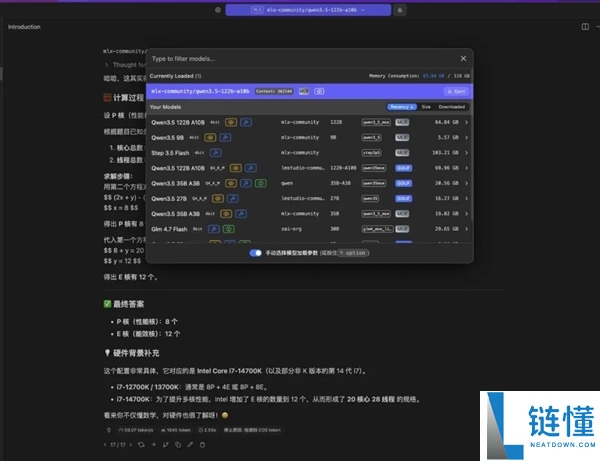Expand details chevron for Step 3.5 Flash
Viewport: 600px width, 461px height.
point(466,153)
